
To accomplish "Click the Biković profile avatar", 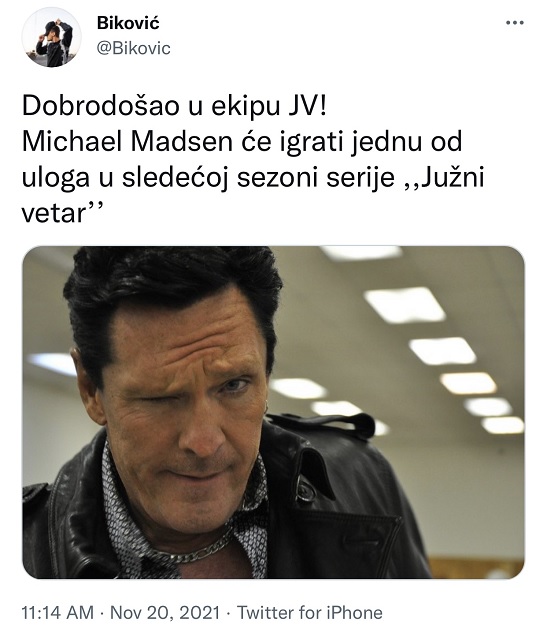I will click(51, 37).
